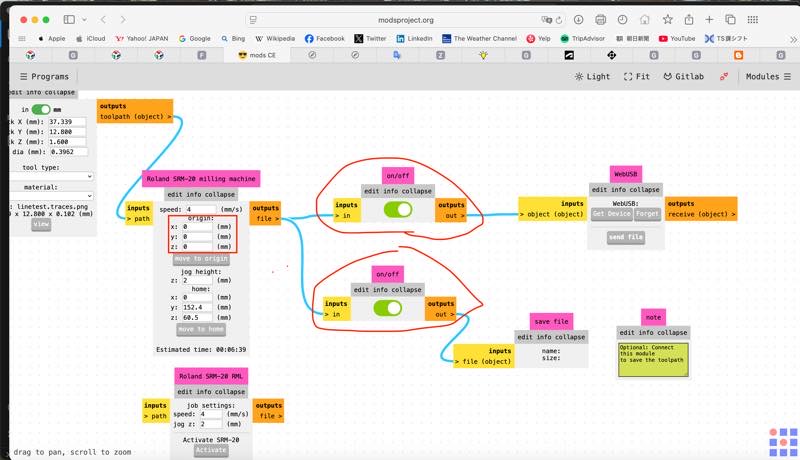Click the send file button
The width and height of the screenshot is (800, 460).
pos(626,237)
